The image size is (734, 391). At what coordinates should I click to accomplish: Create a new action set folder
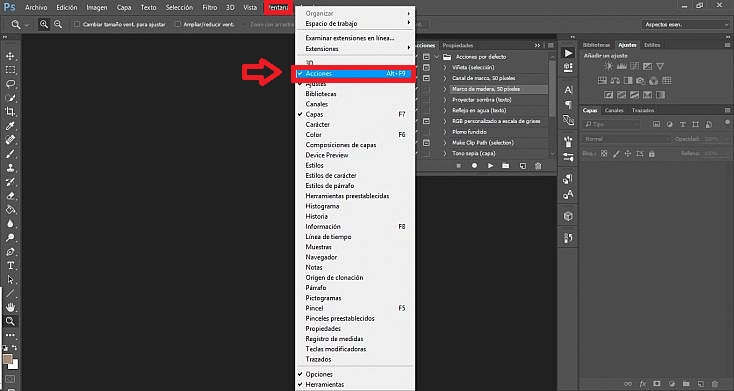[506, 166]
